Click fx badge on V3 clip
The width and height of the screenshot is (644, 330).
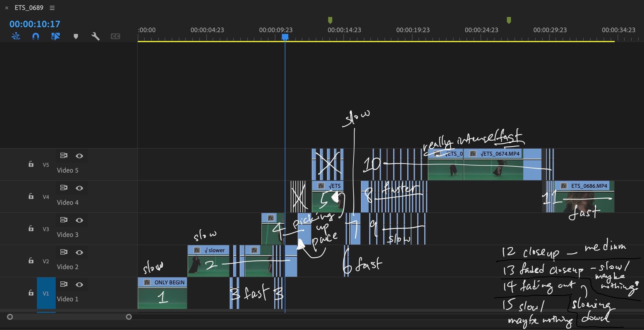tap(271, 218)
